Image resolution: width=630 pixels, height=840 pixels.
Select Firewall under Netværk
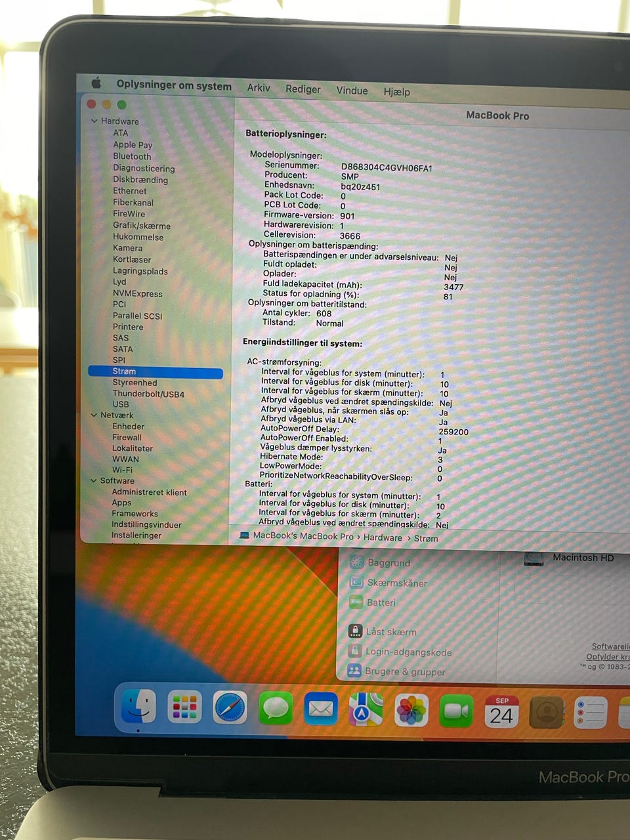point(127,437)
